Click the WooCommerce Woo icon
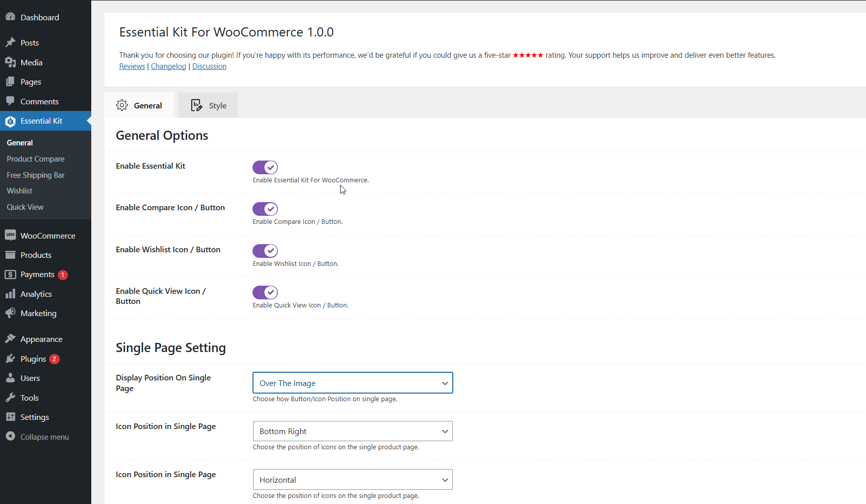 [x=10, y=235]
